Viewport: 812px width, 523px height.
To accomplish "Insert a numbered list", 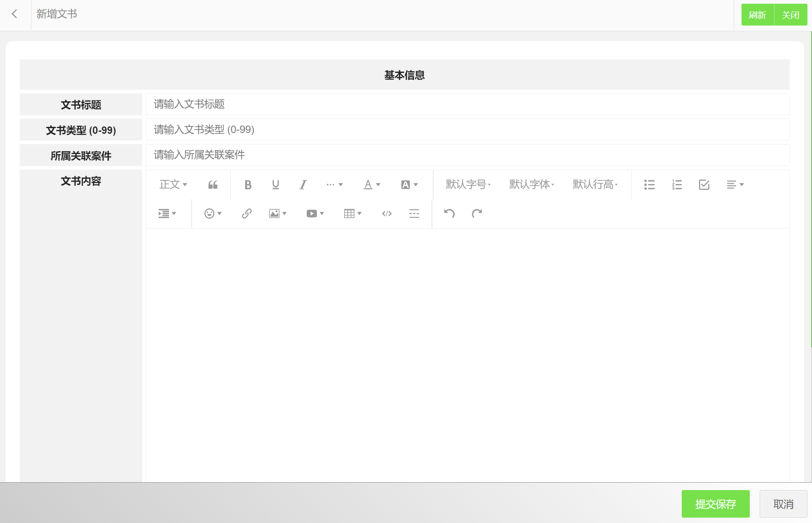I will [677, 184].
